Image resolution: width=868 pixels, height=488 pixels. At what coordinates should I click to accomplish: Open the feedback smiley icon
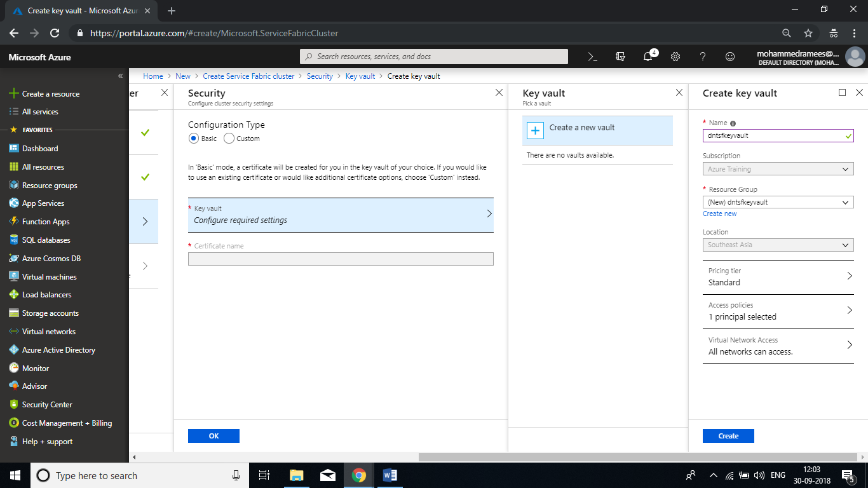(730, 57)
